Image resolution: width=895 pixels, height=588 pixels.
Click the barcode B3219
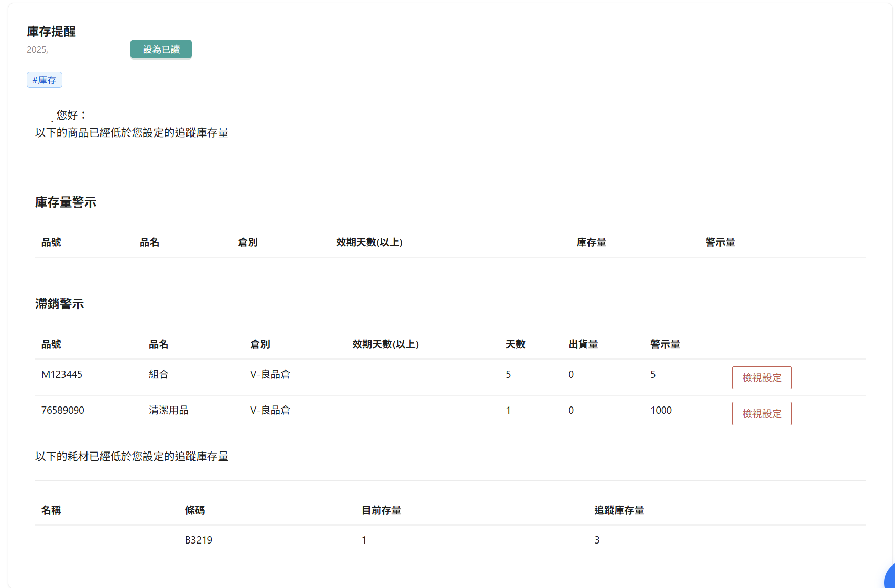[x=199, y=540]
